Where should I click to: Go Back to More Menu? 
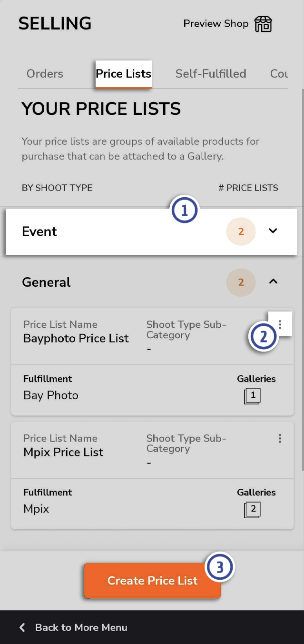pos(73,627)
